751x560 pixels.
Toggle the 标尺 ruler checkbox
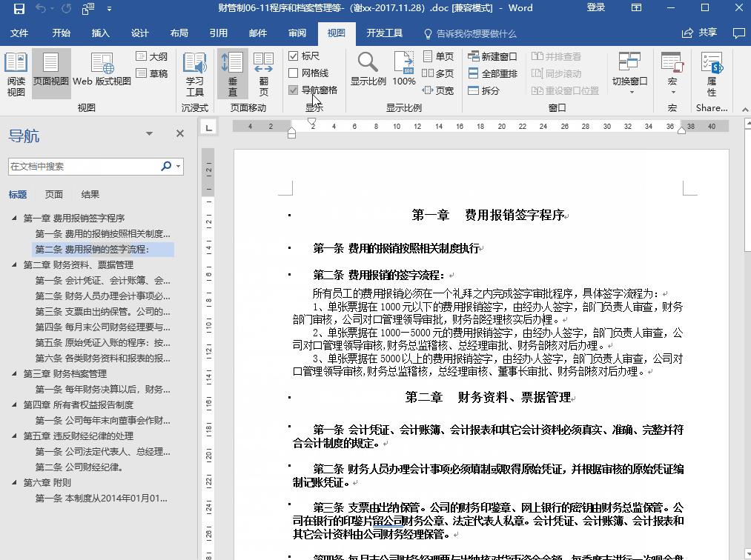tap(294, 56)
